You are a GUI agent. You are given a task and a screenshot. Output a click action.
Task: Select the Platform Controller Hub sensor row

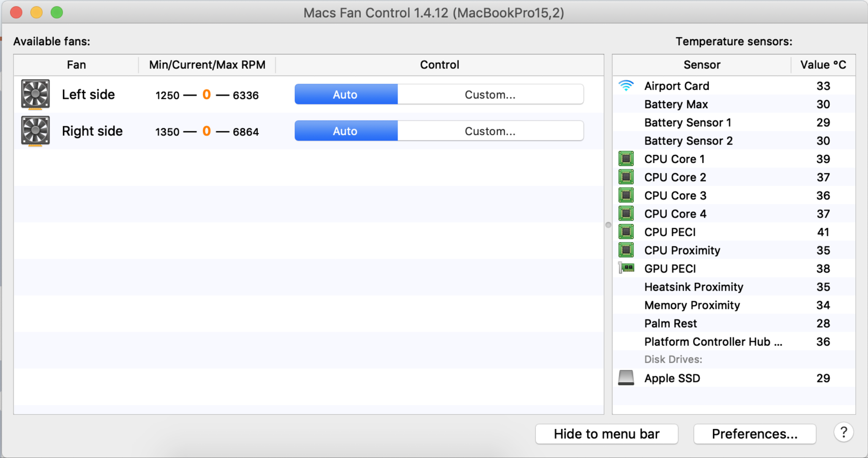tap(734, 341)
